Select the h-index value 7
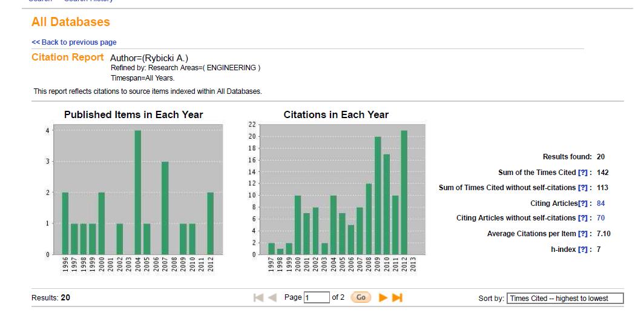Viewport: 644px width, 324px height. pos(599,250)
